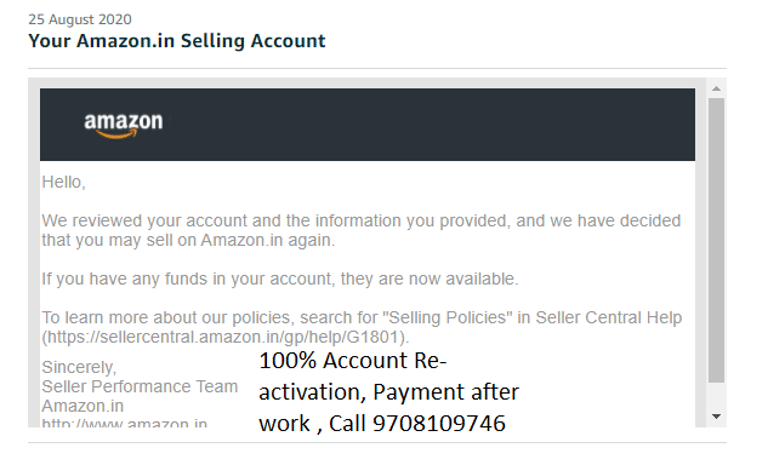Click the phone number 9708109746

click(439, 424)
